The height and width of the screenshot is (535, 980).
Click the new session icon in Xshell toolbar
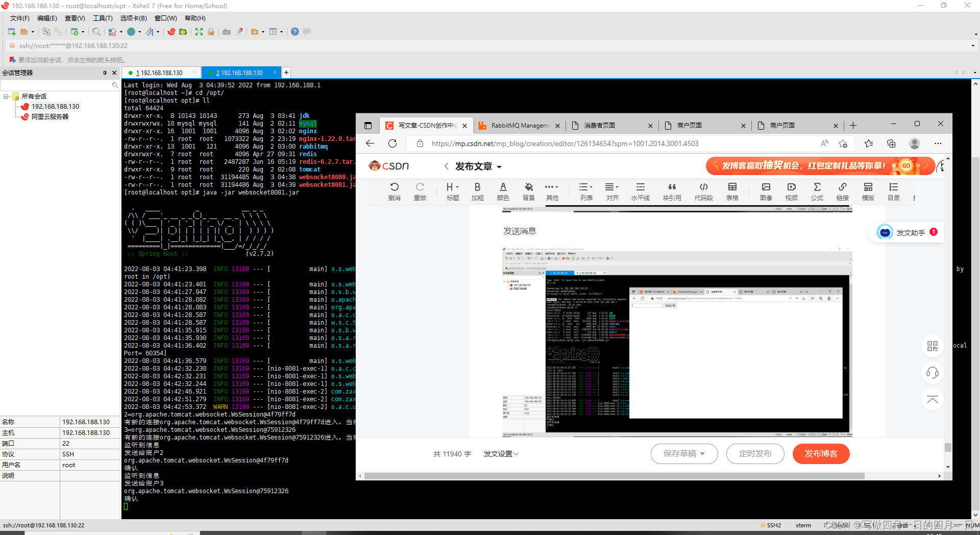12,32
